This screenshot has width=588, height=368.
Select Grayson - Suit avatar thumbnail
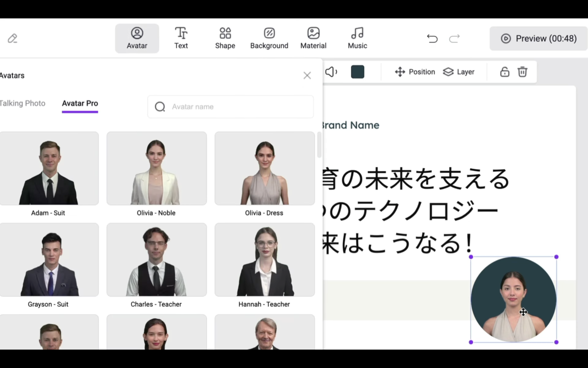49,260
